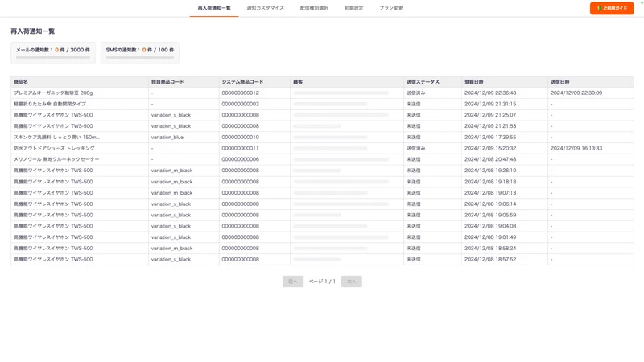Click registration date 2024/12/09 21:25:07
644x362 pixels.
coord(490,115)
